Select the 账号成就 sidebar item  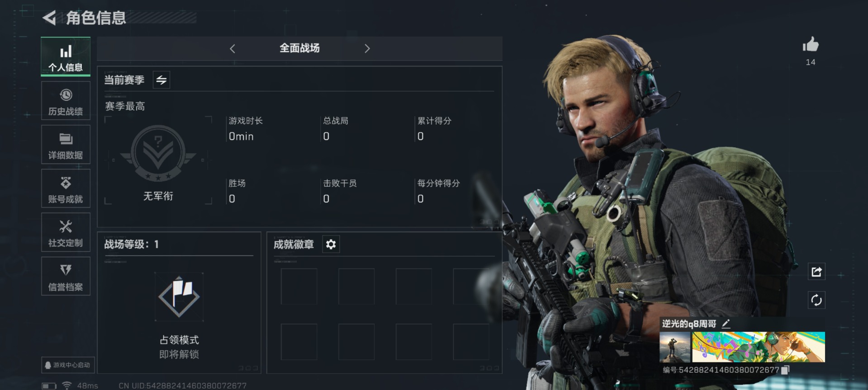[x=66, y=188]
